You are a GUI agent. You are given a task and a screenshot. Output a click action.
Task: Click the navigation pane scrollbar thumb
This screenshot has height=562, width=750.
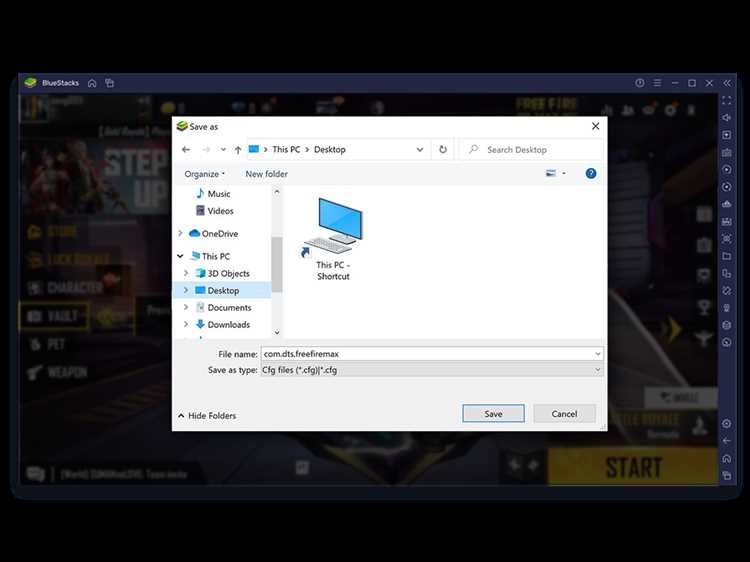point(276,264)
